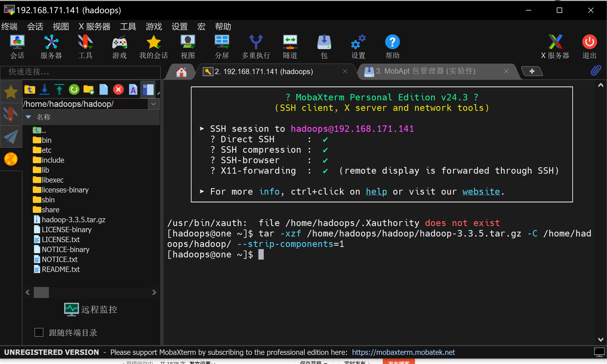Viewport: 607px width, 364px height.
Task: Click the red delete icon in SFTP toolbar
Action: tap(118, 89)
